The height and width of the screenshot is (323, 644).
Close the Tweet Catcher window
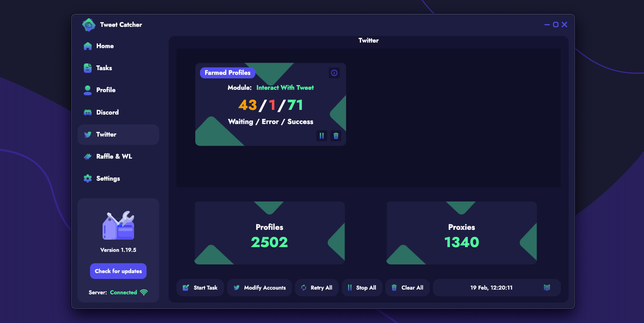(x=565, y=25)
